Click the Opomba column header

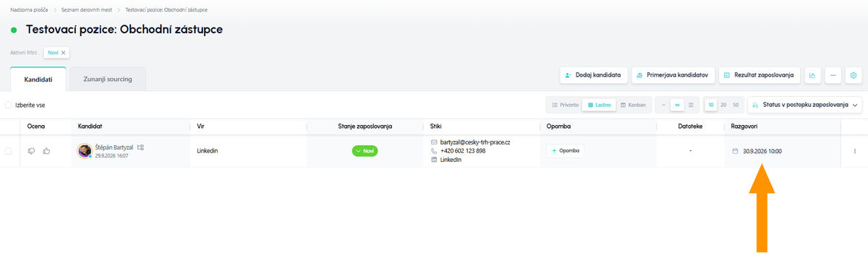point(559,126)
